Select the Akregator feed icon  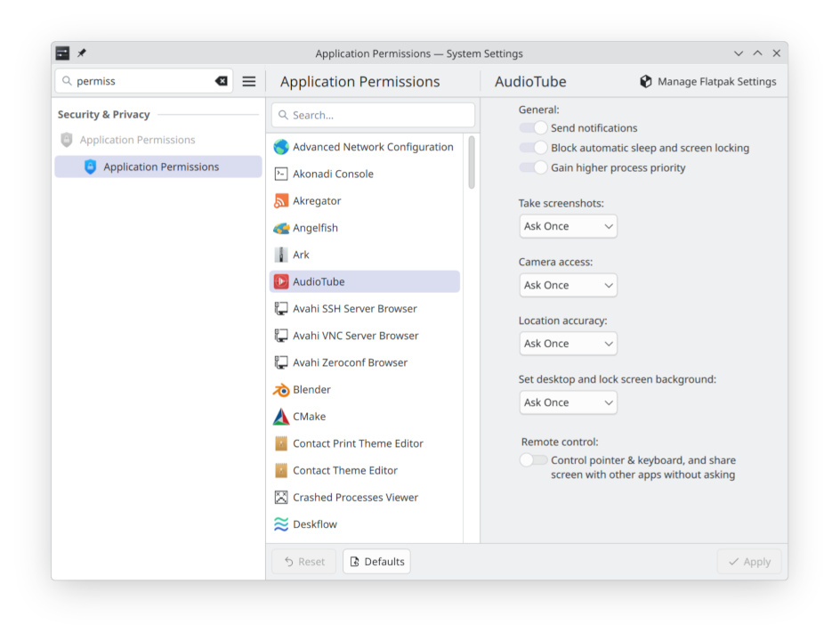pos(281,201)
